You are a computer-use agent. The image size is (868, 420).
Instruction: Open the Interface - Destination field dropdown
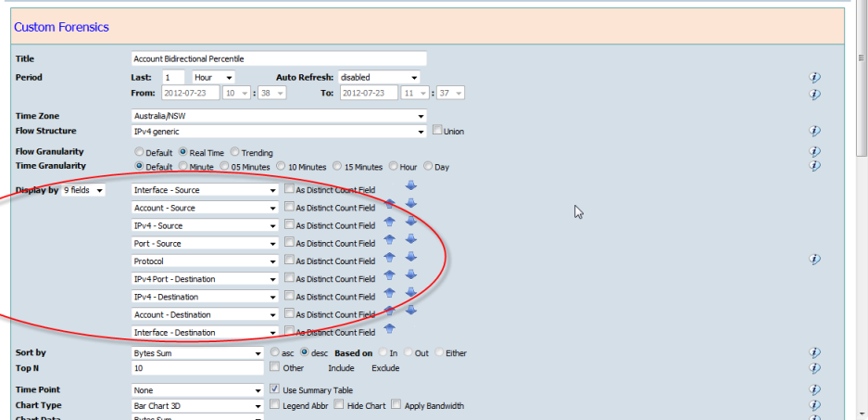point(205,333)
